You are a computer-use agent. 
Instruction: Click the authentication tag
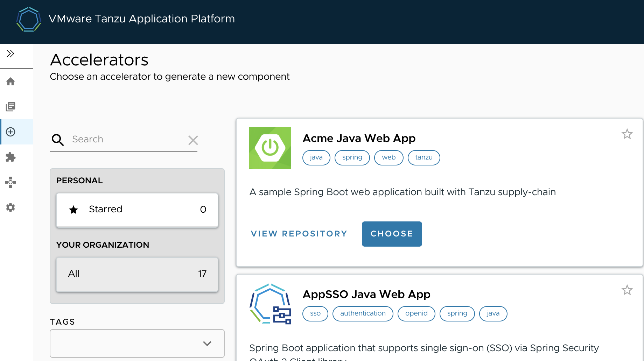[x=363, y=313]
